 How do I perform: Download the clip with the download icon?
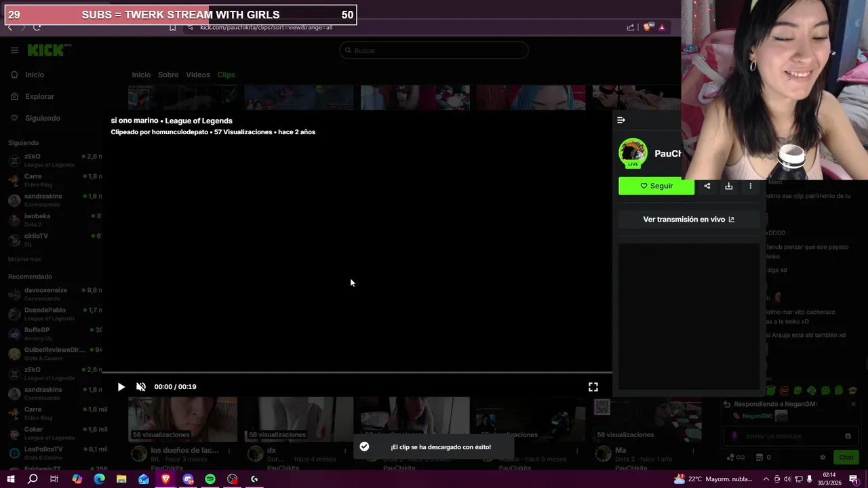729,186
